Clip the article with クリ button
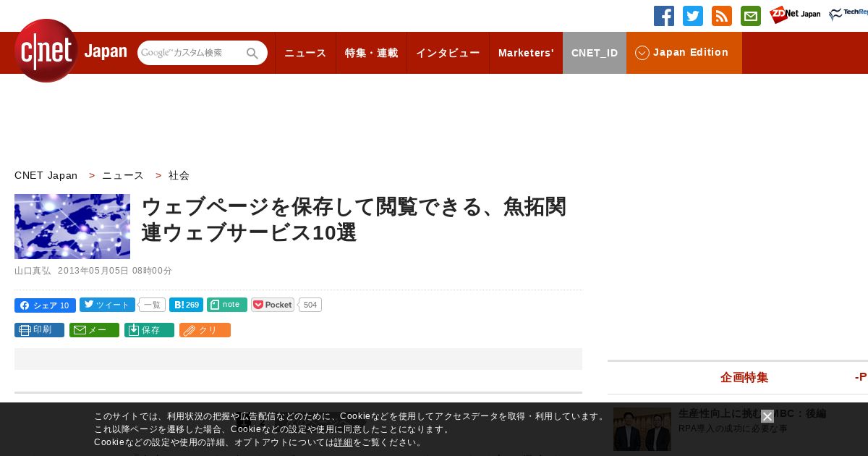 (x=205, y=330)
